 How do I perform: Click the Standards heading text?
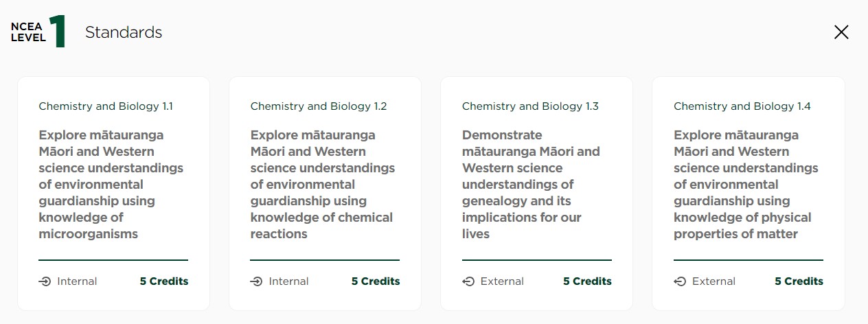click(x=124, y=32)
